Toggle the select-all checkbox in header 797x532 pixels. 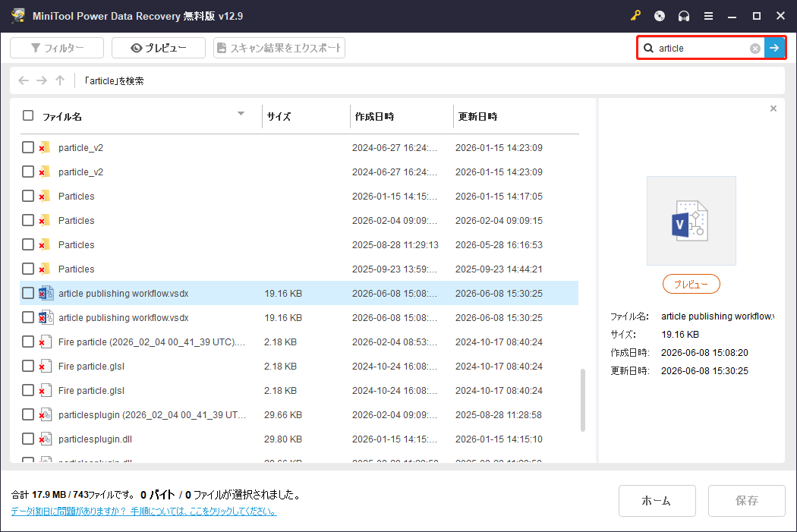(28, 116)
